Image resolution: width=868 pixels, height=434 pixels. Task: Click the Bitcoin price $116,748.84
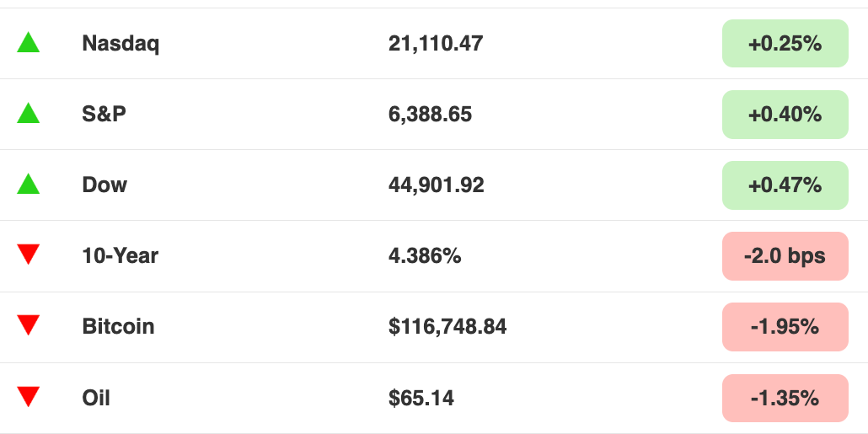[447, 327]
